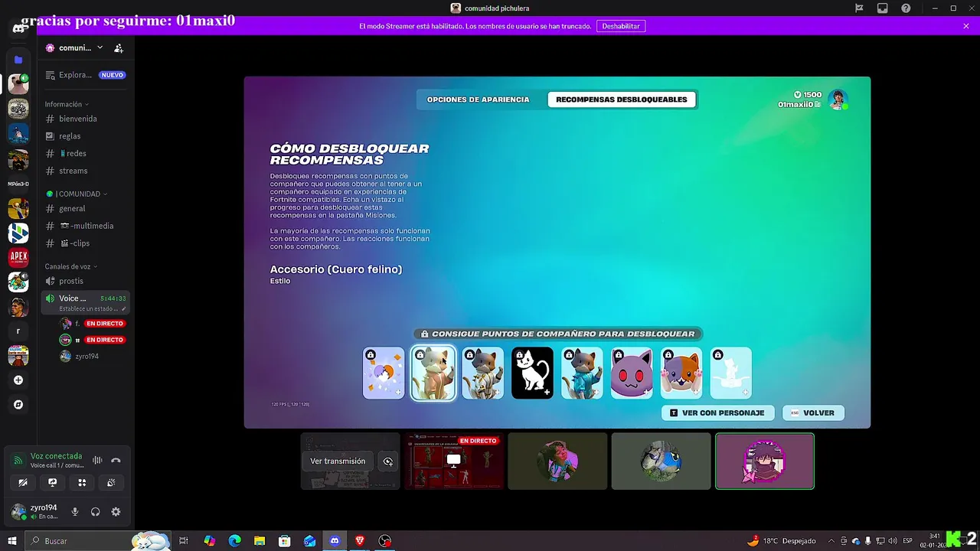Select pink-bordered speaking participant tile
This screenshot has height=551, width=980.
pos(765,461)
